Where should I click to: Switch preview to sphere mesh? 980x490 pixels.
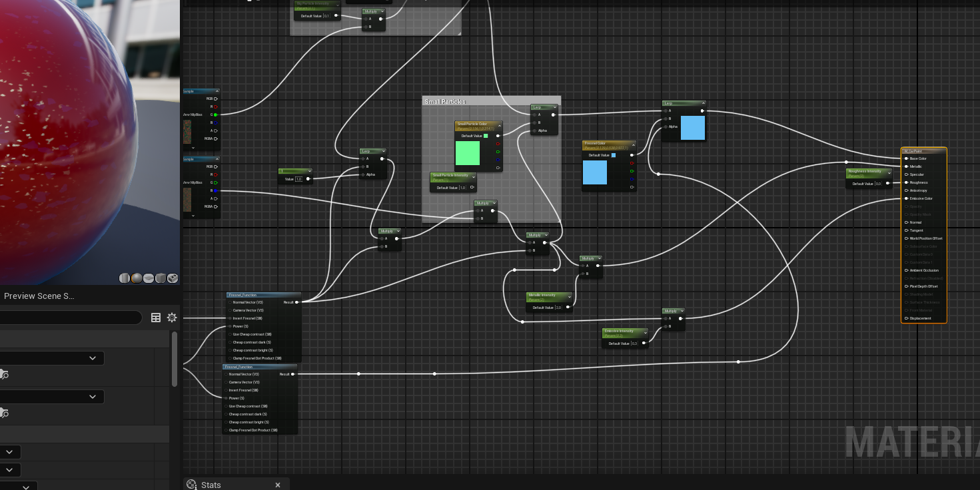pos(137,278)
